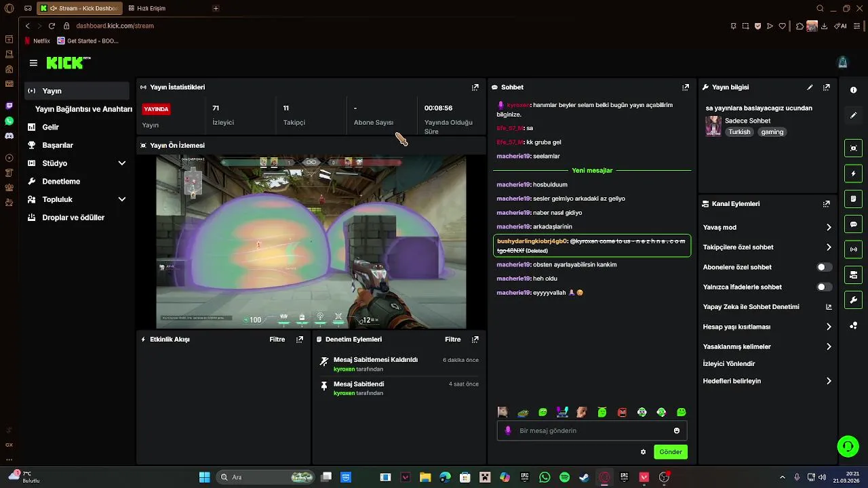Screen dimensions: 868x488
Task: Reload the page in the browser
Action: [52, 26]
